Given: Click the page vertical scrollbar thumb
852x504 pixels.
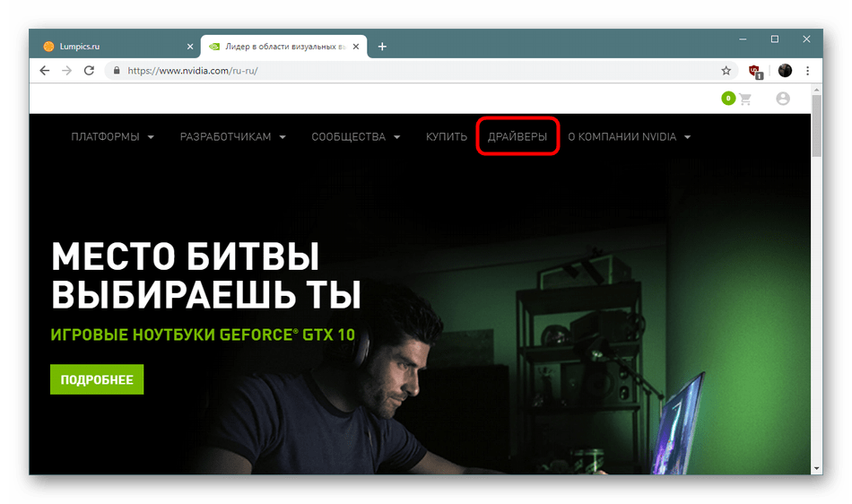Looking at the screenshot, I should tap(816, 126).
